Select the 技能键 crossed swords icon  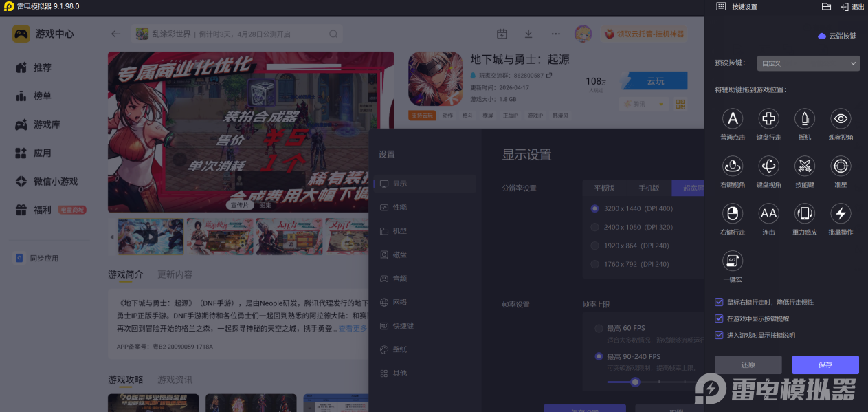click(x=805, y=166)
